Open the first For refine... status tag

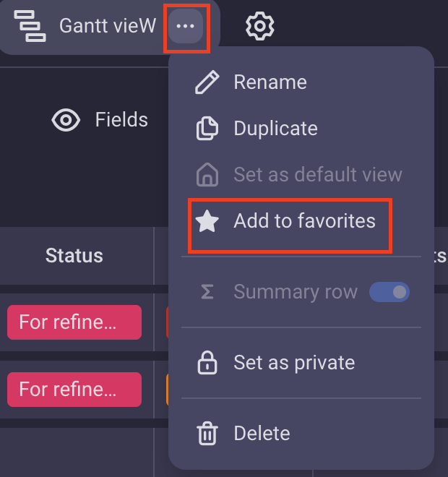pyautogui.click(x=74, y=322)
